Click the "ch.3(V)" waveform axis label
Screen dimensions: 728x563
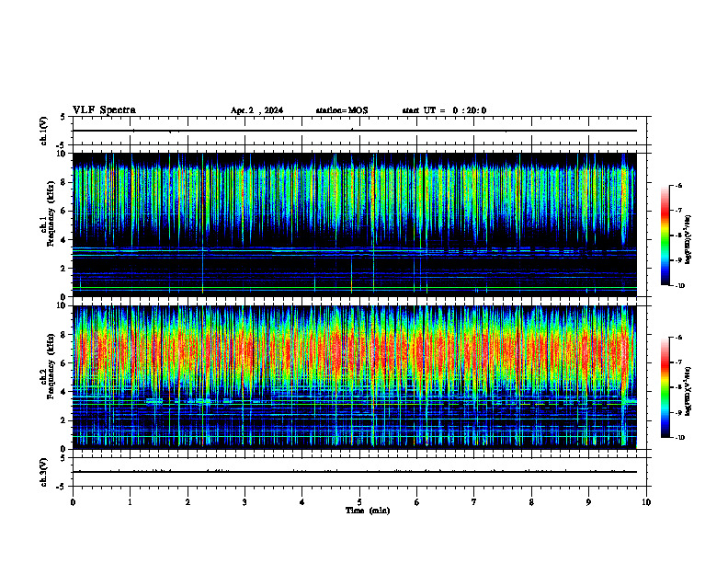coord(44,472)
